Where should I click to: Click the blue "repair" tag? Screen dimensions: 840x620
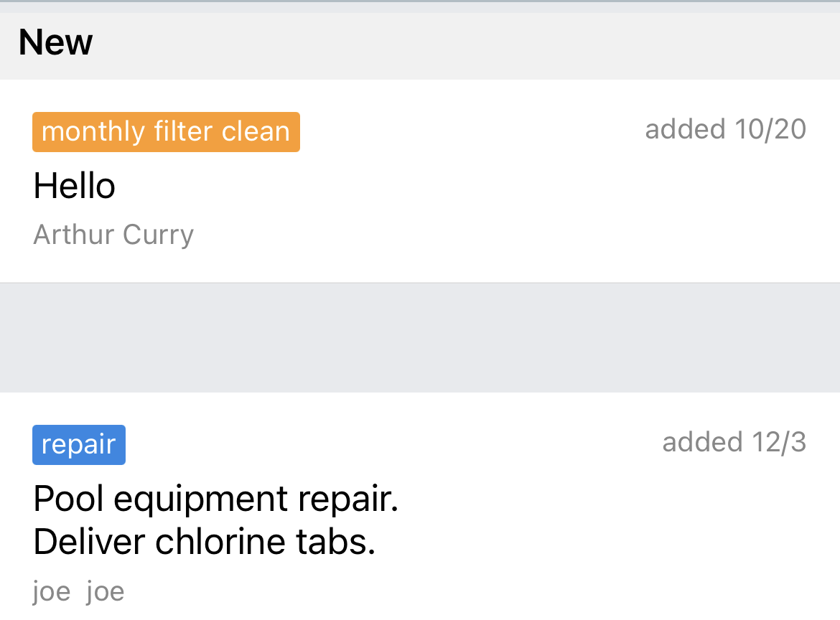click(79, 445)
